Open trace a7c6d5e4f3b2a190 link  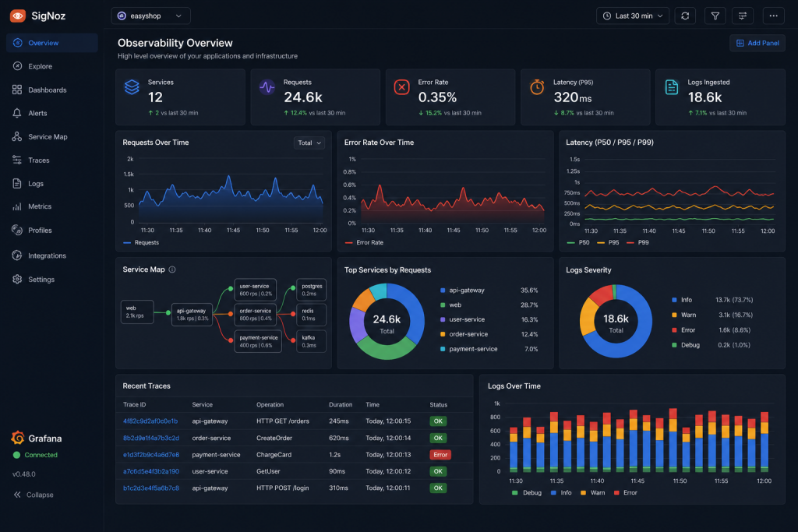click(x=150, y=471)
